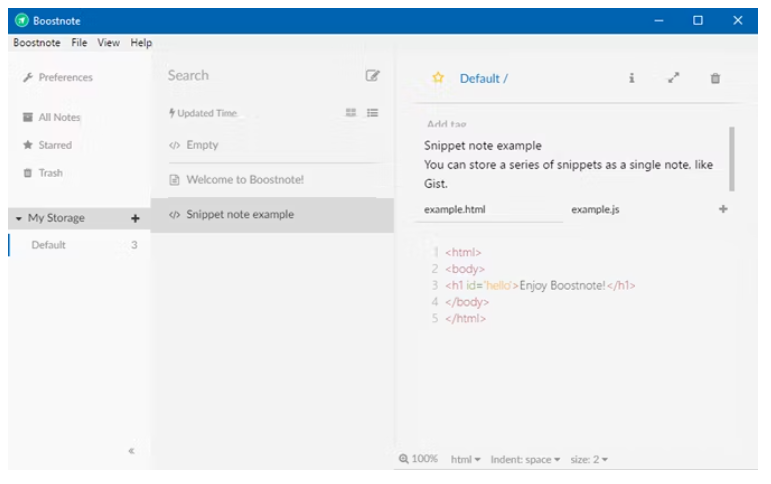Collapse the My Storage tree
Screen dimensions: 771x484
(x=19, y=218)
